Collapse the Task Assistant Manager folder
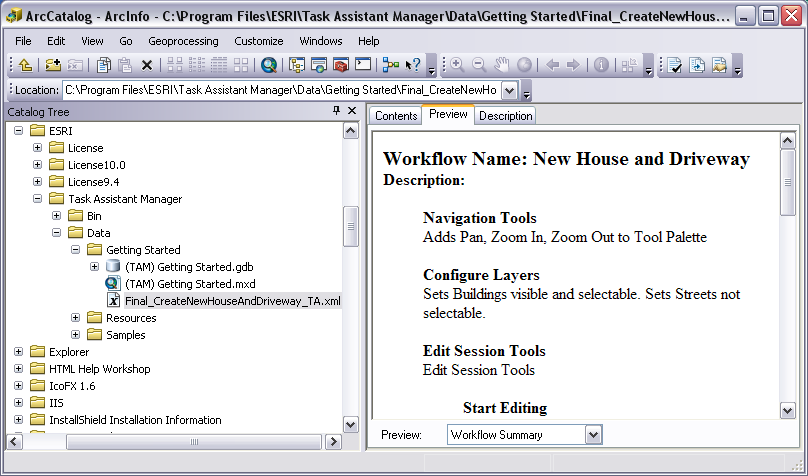Screen dimensions: 808x476 pyautogui.click(x=38, y=199)
